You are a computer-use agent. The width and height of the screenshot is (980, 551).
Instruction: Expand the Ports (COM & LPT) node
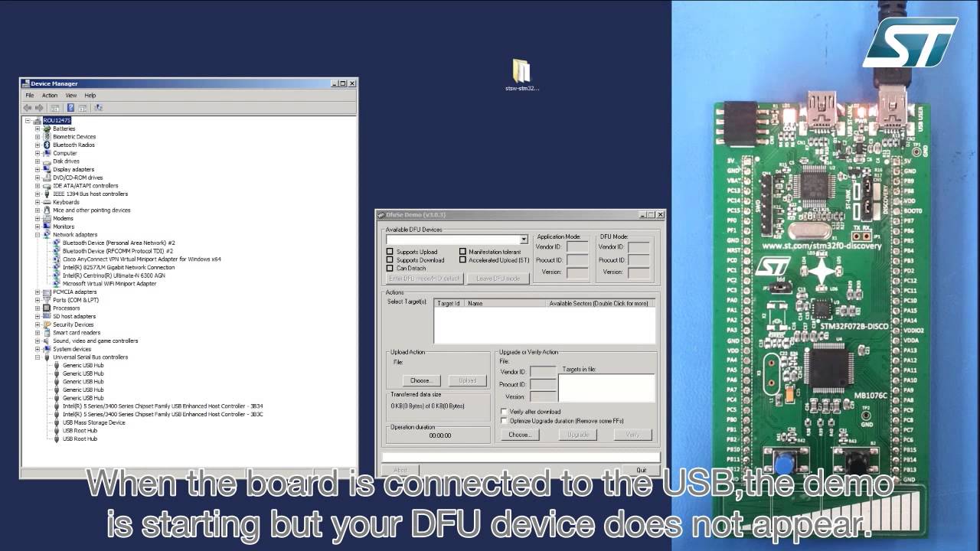[x=38, y=300]
